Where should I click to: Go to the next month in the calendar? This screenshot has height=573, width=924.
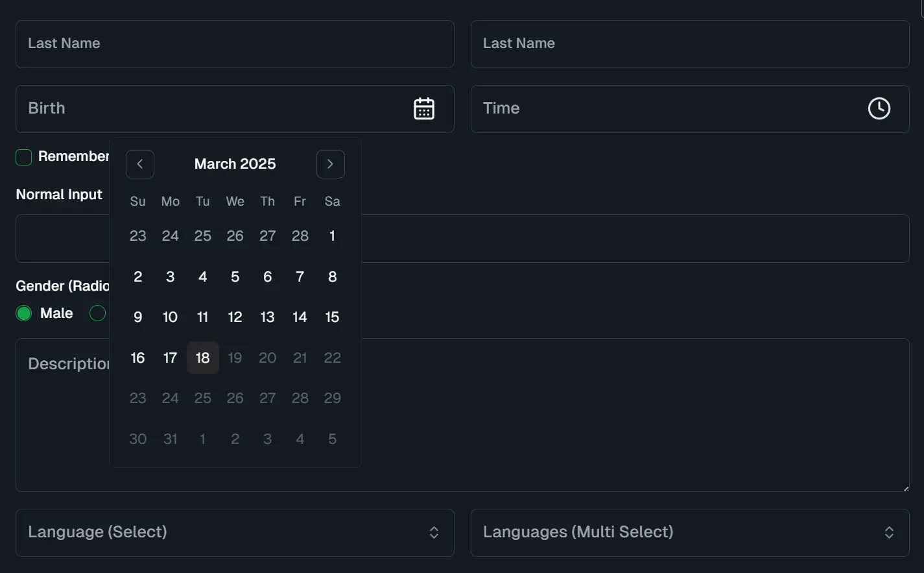click(x=331, y=164)
